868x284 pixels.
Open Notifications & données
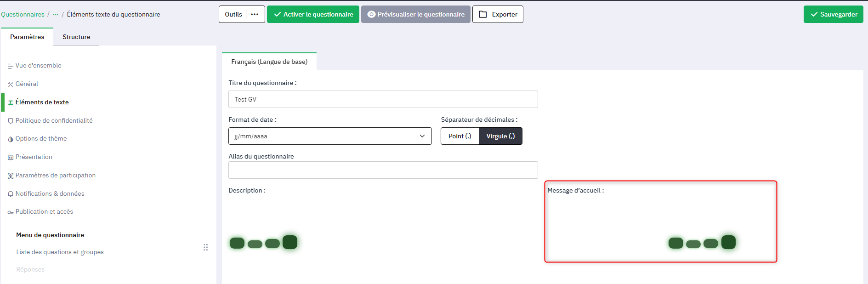point(50,193)
